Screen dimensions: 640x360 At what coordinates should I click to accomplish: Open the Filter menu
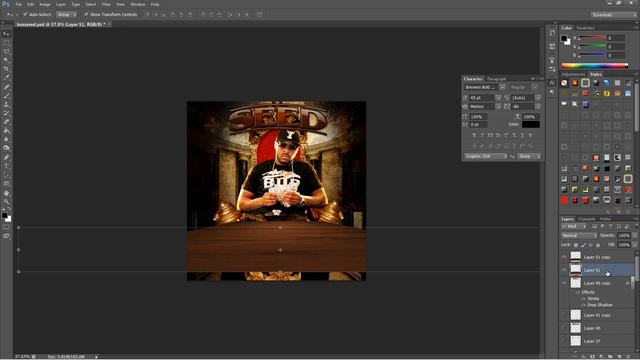(106, 4)
